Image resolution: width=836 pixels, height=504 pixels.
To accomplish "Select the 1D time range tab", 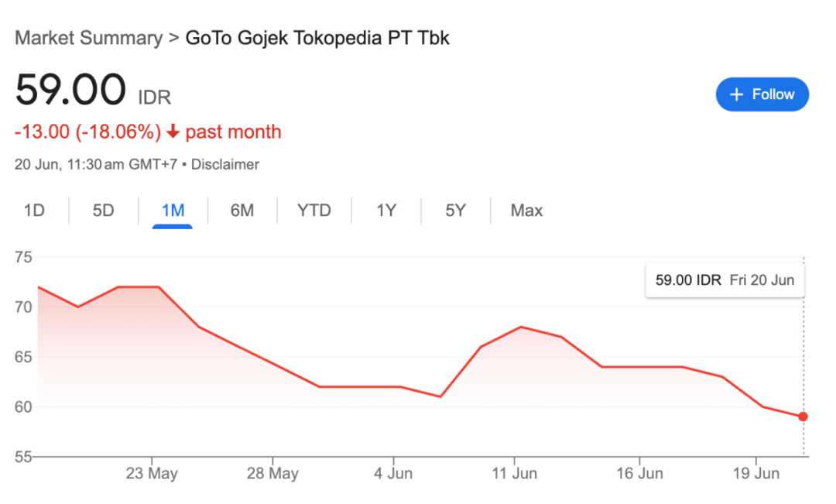I will point(34,211).
